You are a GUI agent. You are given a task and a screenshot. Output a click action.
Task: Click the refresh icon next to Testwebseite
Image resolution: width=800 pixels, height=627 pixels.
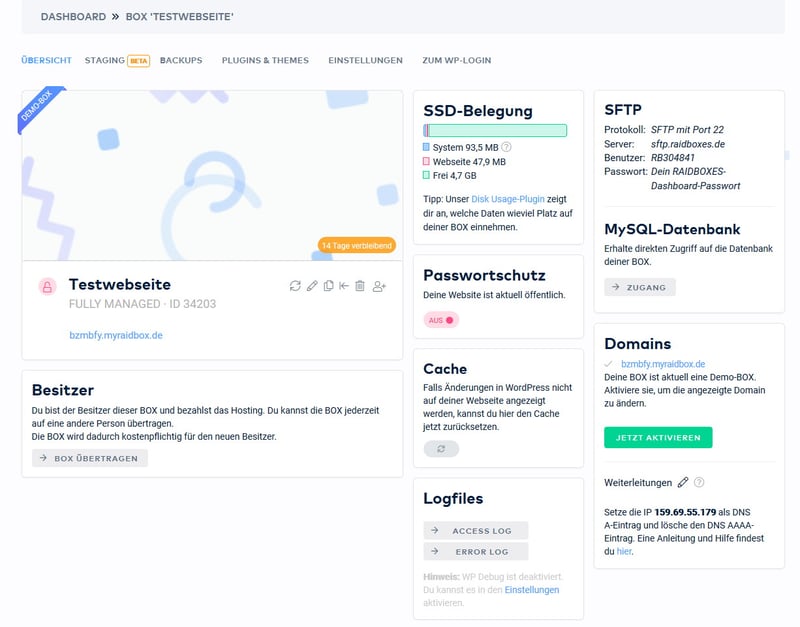click(295, 286)
